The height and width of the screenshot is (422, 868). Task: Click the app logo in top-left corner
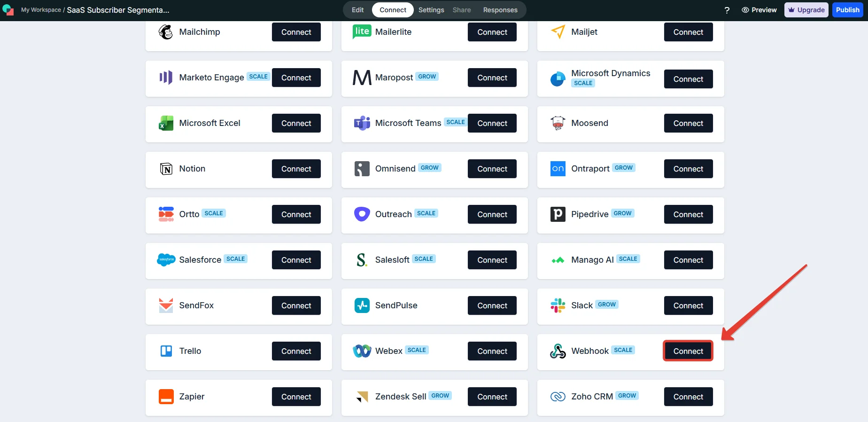(x=8, y=10)
